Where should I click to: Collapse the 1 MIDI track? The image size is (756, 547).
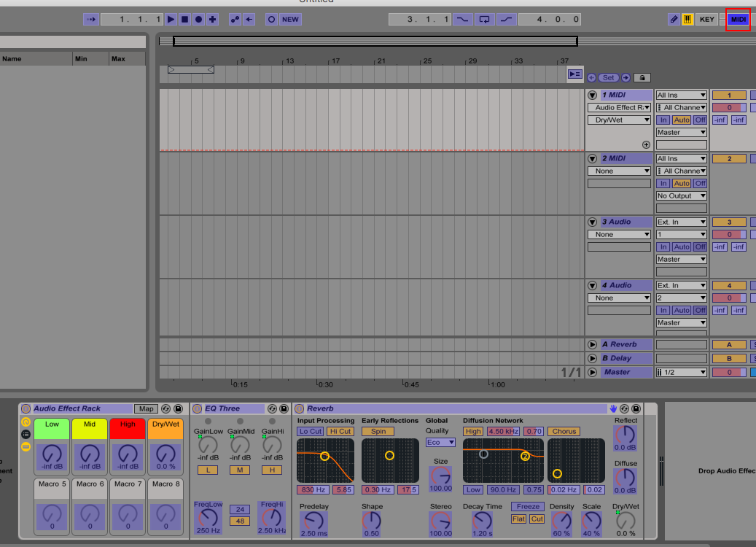(593, 95)
